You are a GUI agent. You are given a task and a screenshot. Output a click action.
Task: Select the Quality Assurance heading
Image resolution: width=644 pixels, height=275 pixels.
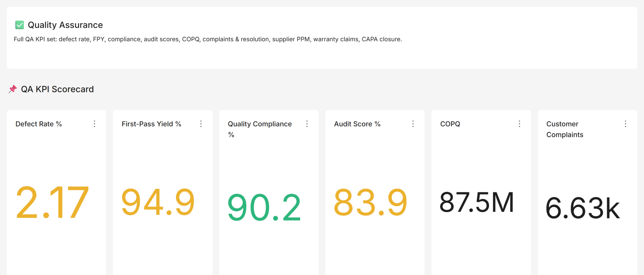point(65,25)
